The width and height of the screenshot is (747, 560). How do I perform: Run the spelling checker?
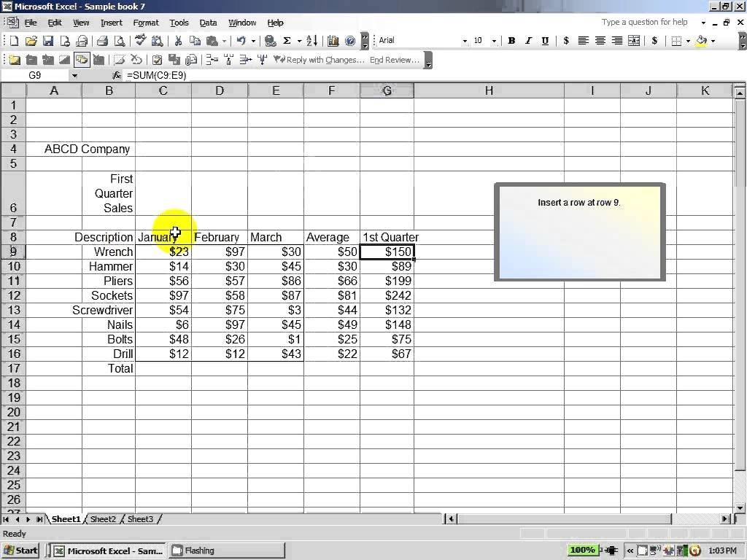(139, 40)
